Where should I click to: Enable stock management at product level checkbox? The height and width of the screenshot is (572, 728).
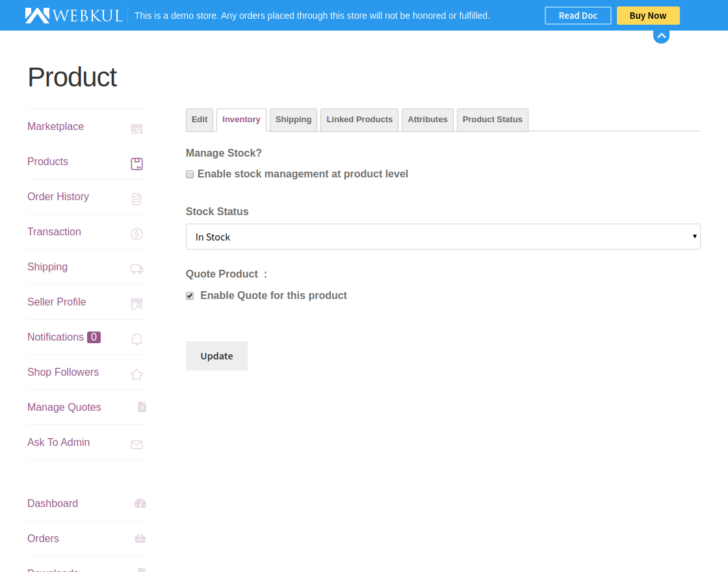190,174
